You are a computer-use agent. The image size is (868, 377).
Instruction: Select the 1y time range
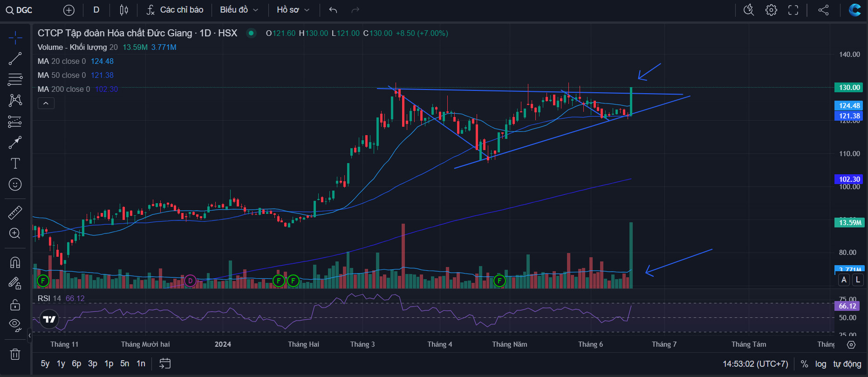(61, 363)
